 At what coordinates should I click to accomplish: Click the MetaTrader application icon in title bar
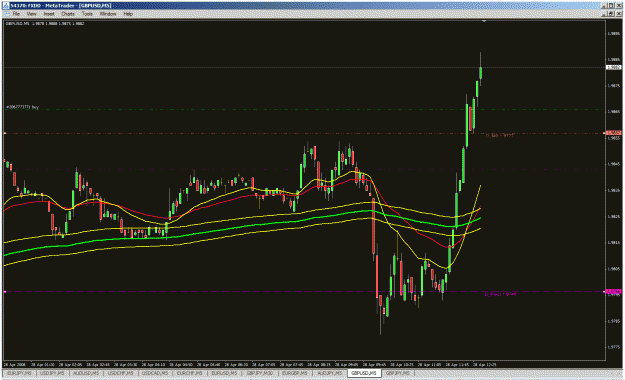tap(6, 6)
